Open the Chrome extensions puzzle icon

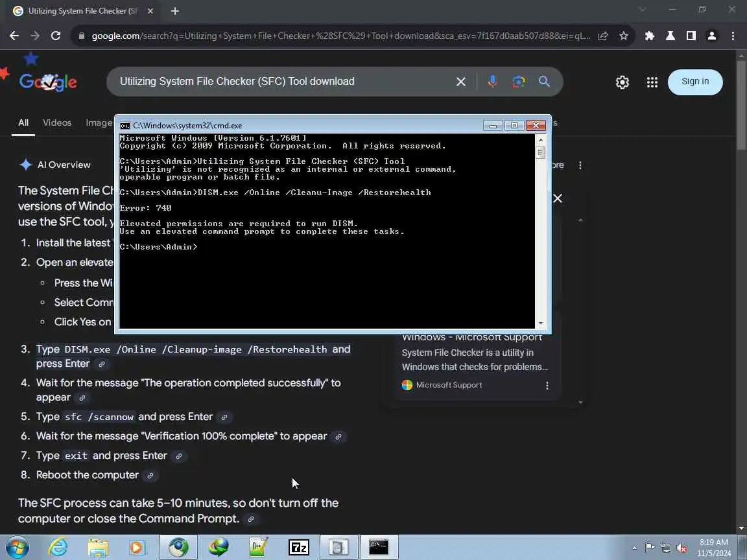coord(649,36)
